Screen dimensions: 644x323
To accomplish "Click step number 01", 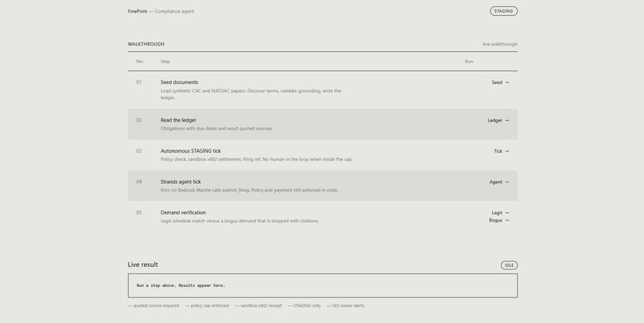I will tap(139, 82).
